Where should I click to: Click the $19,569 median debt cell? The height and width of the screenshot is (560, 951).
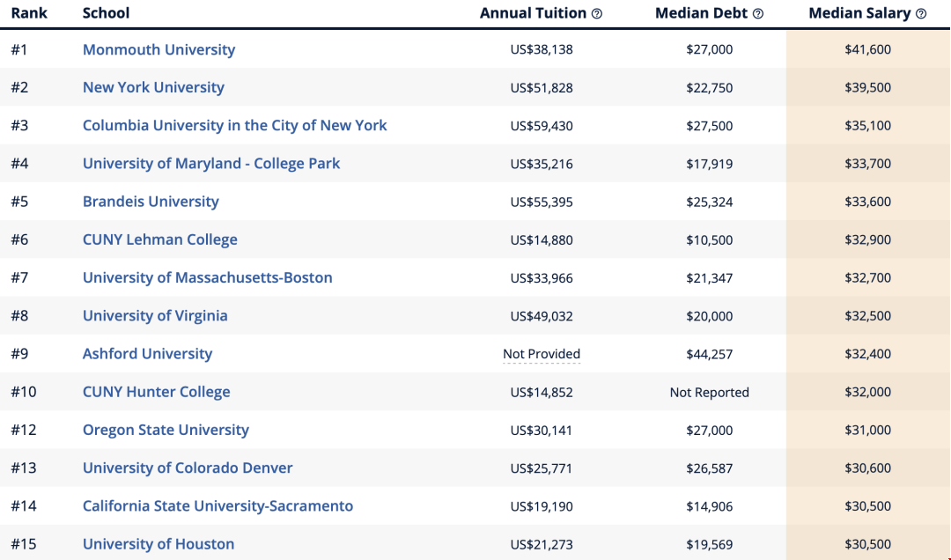[710, 545]
